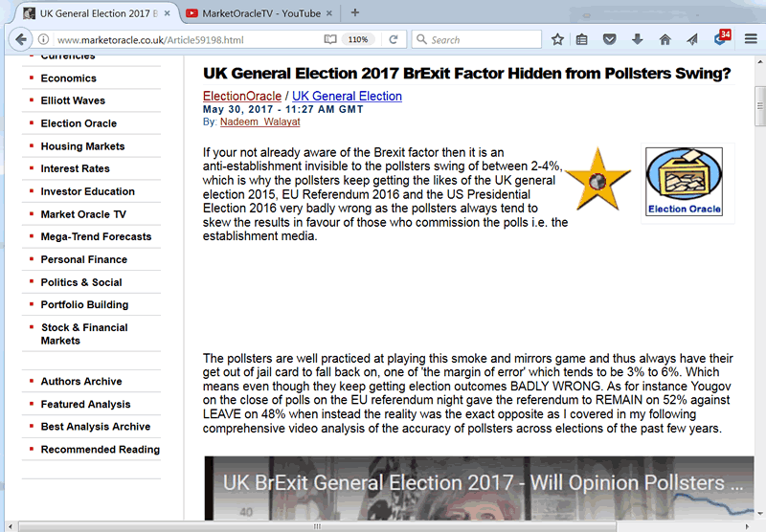766x532 pixels.
Task: Save page to Pocket icon
Action: 609,39
